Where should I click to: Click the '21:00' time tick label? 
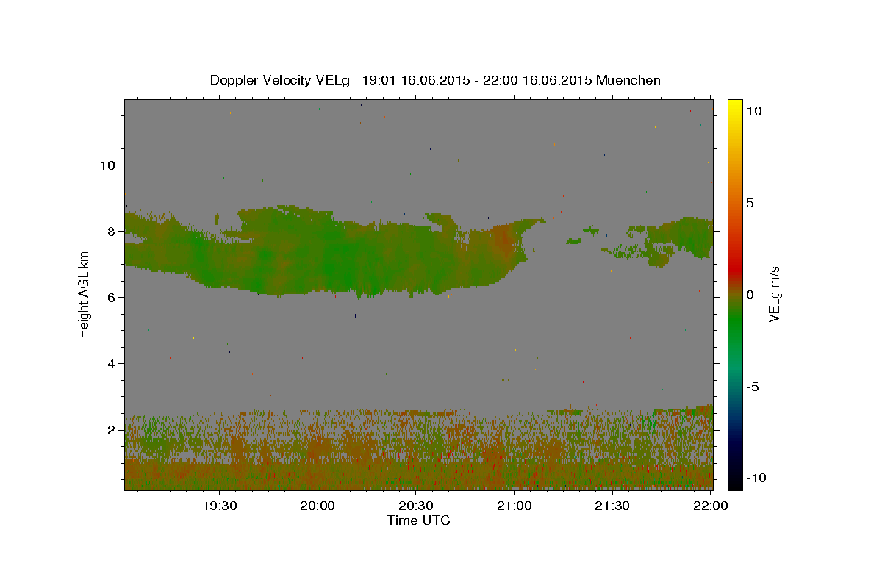point(514,506)
